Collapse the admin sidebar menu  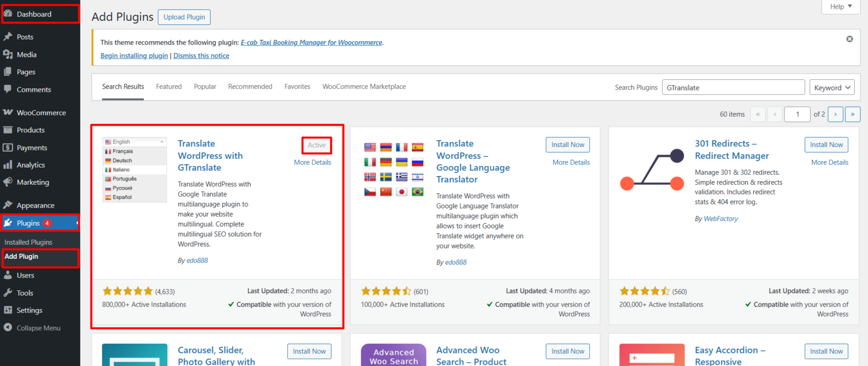coord(32,328)
